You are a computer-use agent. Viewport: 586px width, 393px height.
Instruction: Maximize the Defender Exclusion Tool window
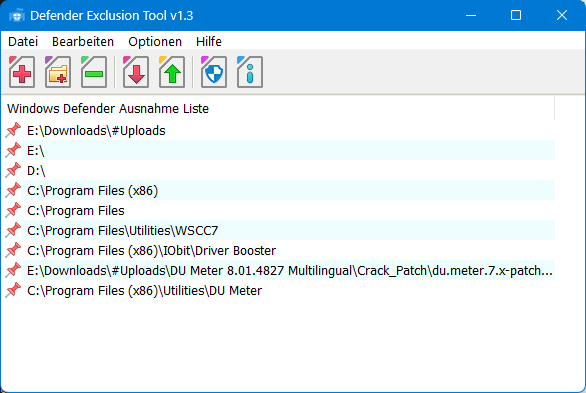pos(516,15)
